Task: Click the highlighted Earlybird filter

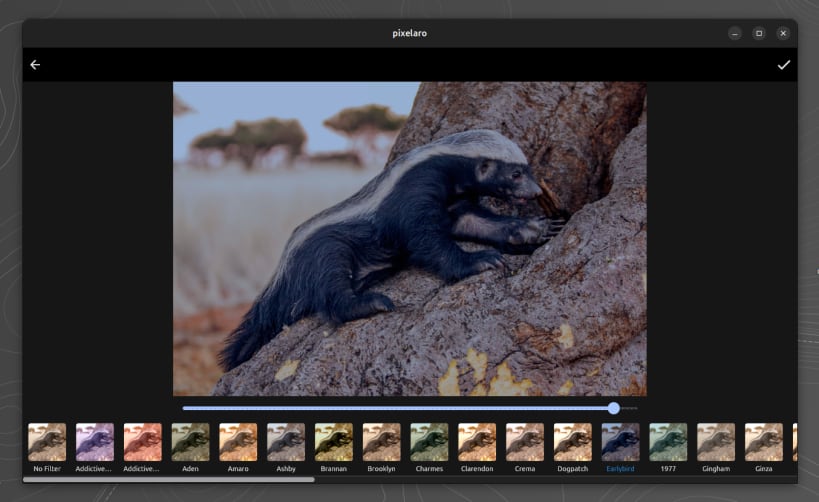Action: click(x=620, y=442)
